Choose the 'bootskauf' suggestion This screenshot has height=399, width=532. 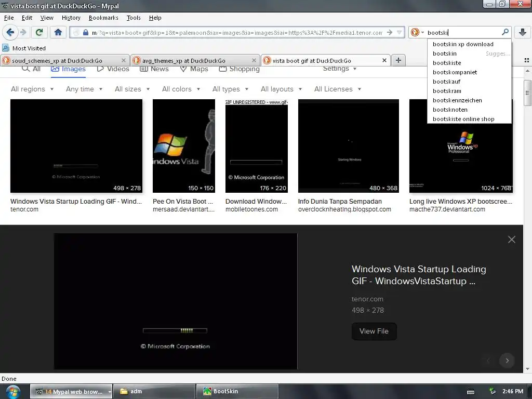[x=469, y=82]
